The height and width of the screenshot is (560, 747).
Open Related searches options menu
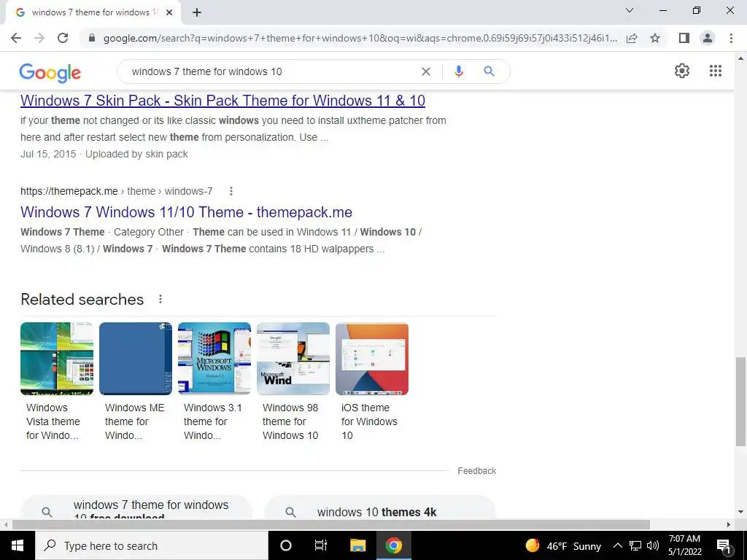point(160,299)
